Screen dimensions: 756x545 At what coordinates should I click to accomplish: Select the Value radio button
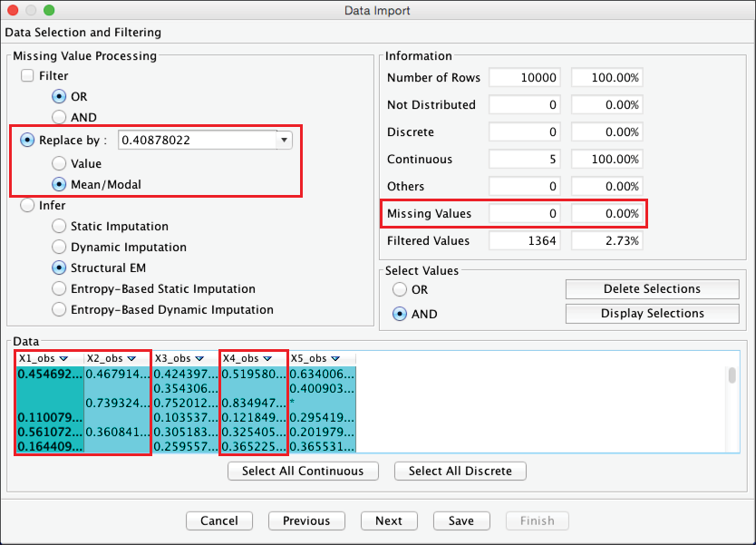point(60,164)
